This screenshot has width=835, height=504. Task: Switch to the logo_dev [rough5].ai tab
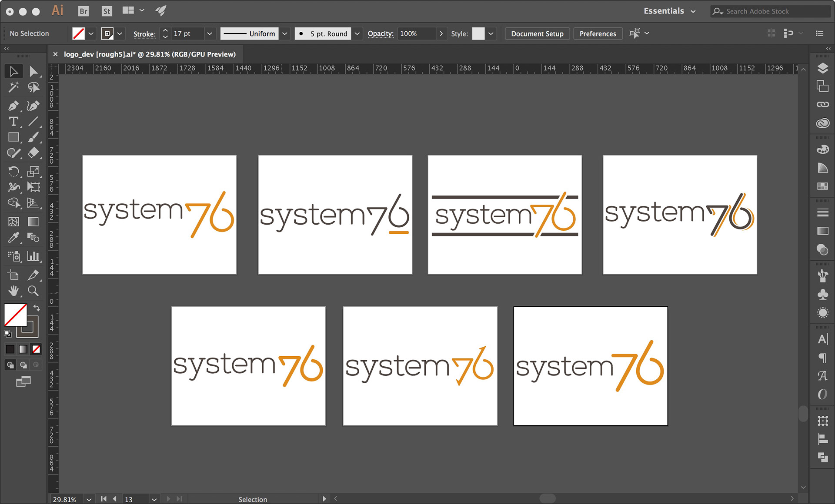[x=150, y=54]
